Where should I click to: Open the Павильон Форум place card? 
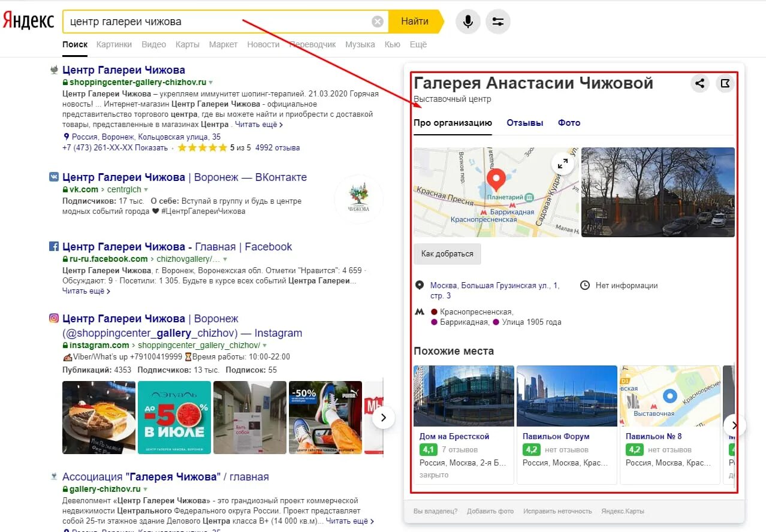(x=567, y=424)
